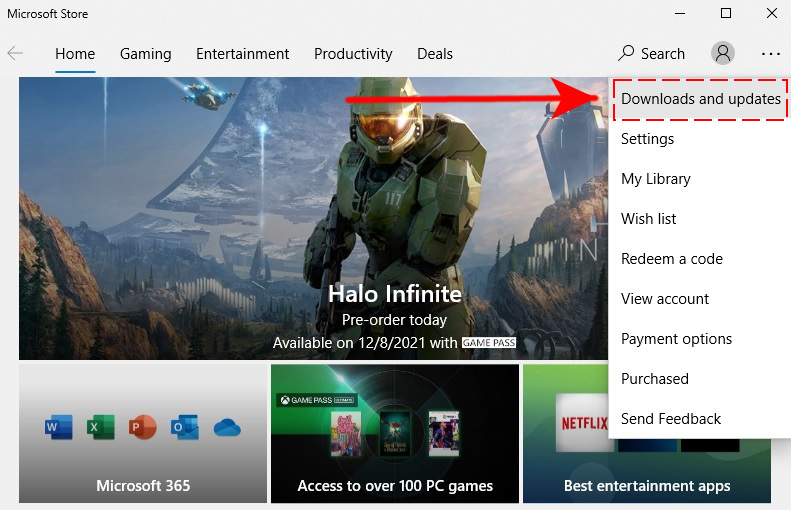The image size is (791, 510).
Task: Click the back arrow icon
Action: (x=15, y=53)
